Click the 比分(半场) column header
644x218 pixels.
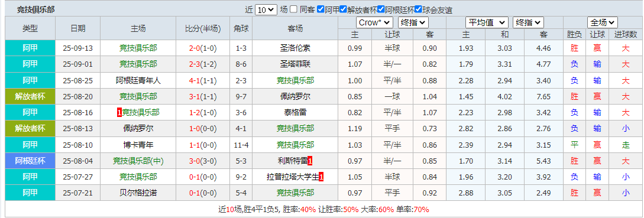[203, 28]
